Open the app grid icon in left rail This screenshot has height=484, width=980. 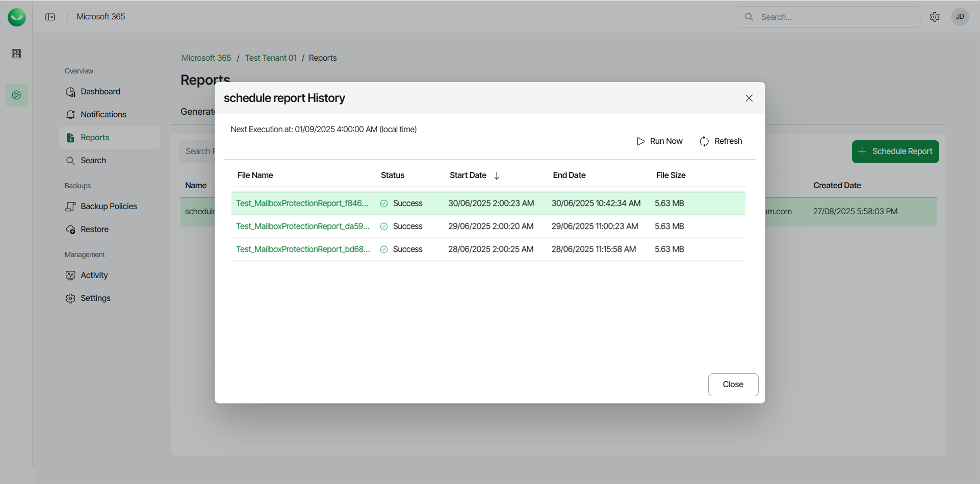pyautogui.click(x=16, y=54)
